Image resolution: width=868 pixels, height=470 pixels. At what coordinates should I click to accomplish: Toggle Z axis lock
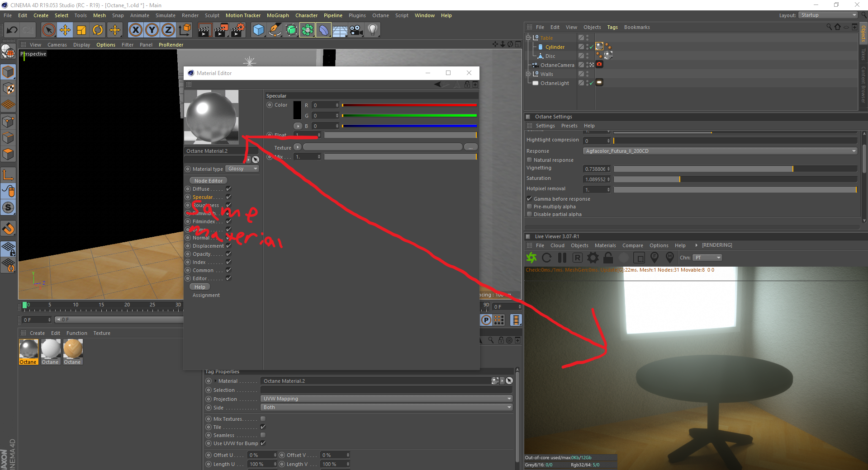(168, 30)
